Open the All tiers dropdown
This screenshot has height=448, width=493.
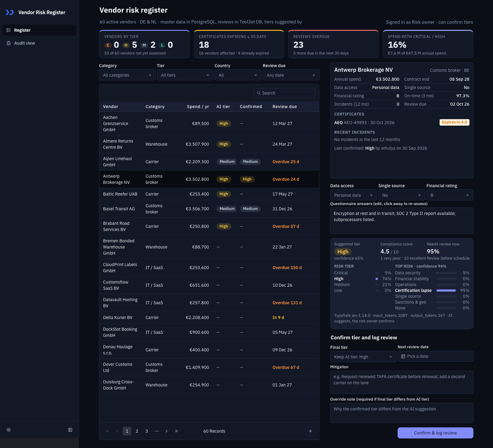click(x=185, y=75)
